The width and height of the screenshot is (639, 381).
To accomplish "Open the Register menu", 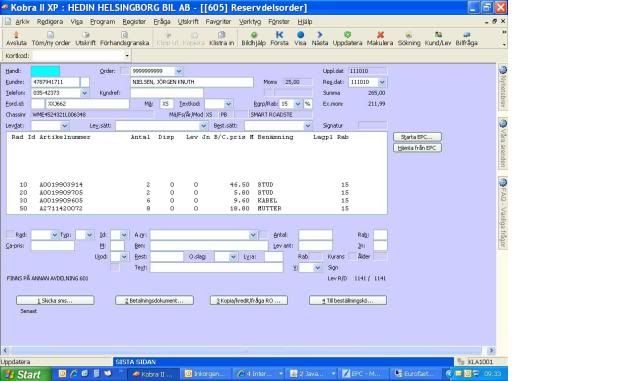I will coord(134,22).
